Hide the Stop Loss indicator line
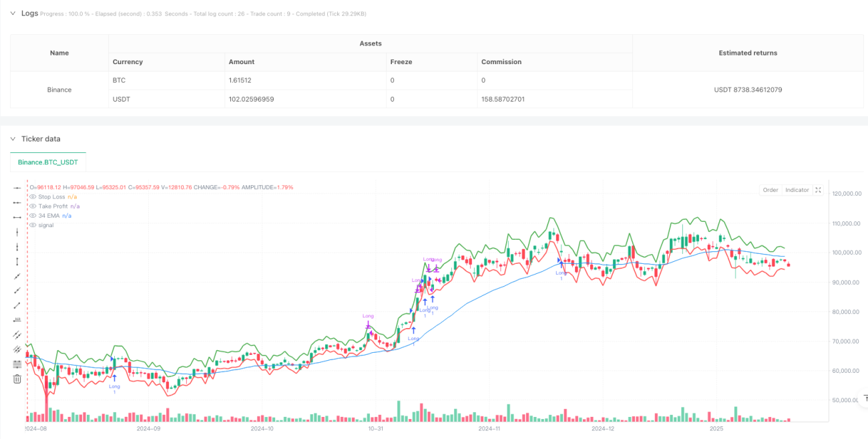The image size is (868, 439). [x=33, y=197]
